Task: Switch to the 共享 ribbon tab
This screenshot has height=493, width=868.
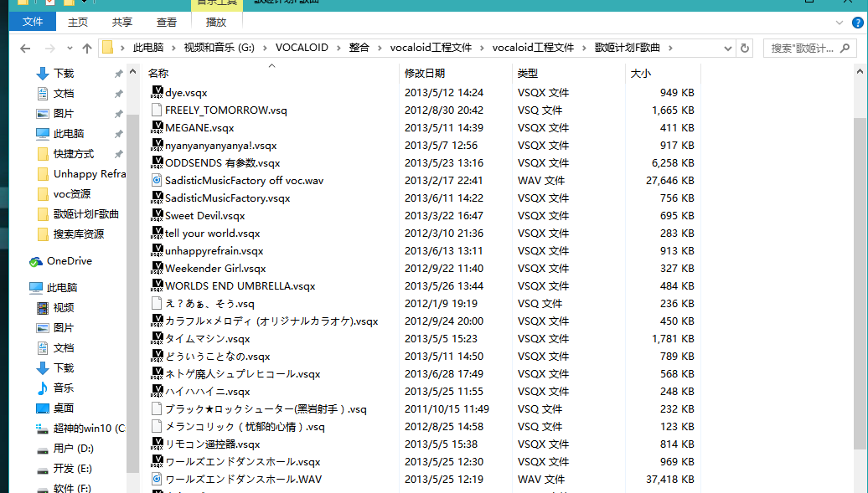Action: click(x=122, y=22)
